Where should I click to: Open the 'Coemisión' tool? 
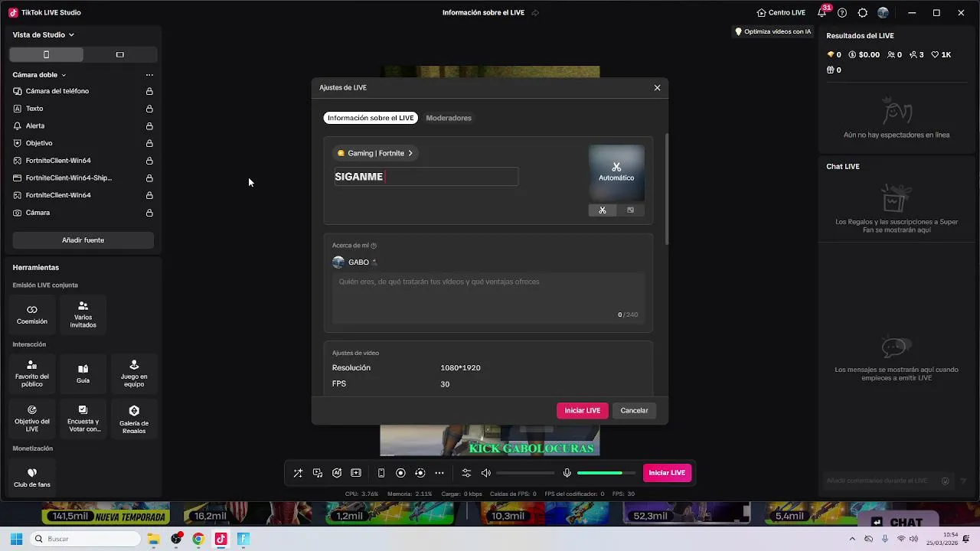point(32,315)
